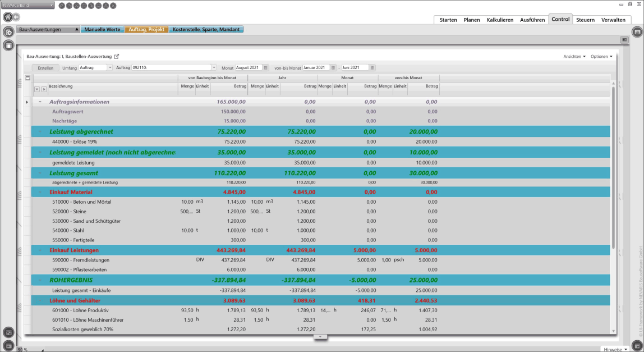Expand all groups with the right-arrow header icon

tap(44, 89)
